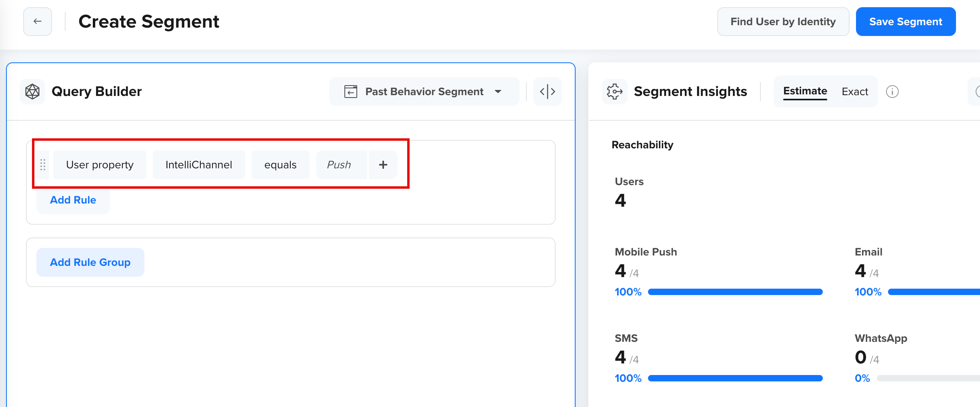Open Past Behavior Segment dropdown
980x407 pixels.
424,92
